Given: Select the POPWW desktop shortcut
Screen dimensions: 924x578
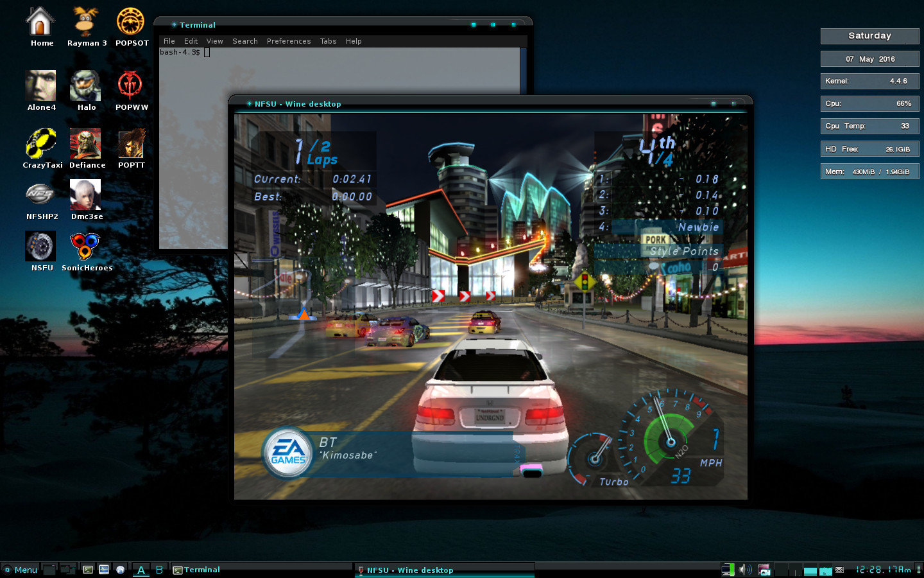Looking at the screenshot, I should pos(131,91).
